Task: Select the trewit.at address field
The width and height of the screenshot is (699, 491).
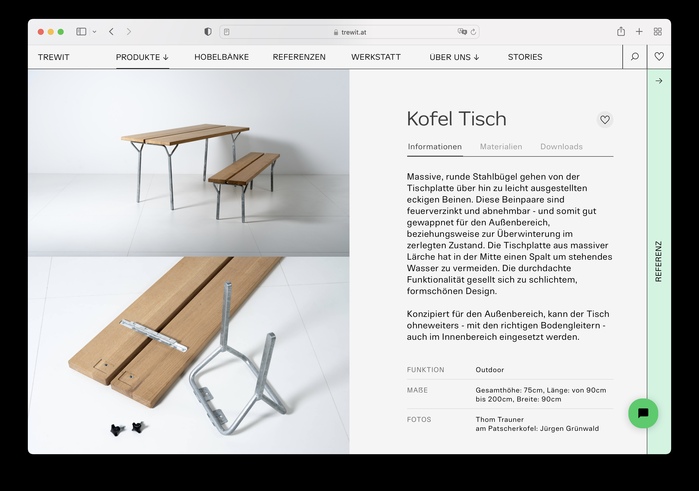Action: click(350, 32)
